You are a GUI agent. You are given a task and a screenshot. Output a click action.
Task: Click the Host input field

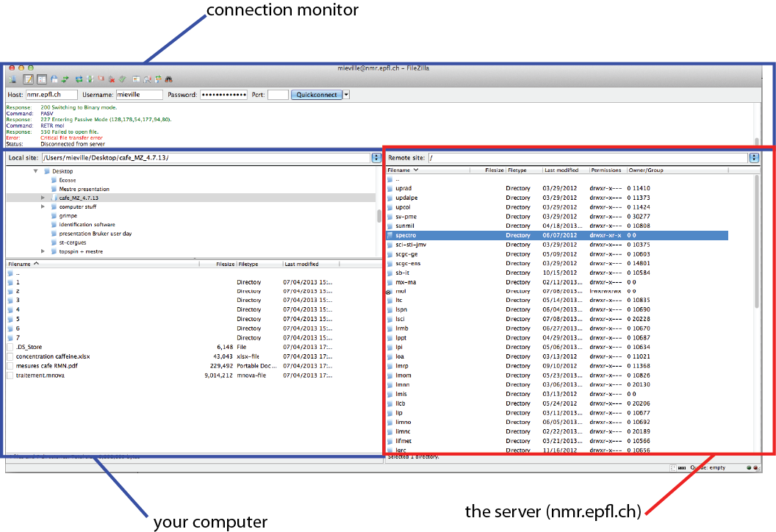(51, 95)
